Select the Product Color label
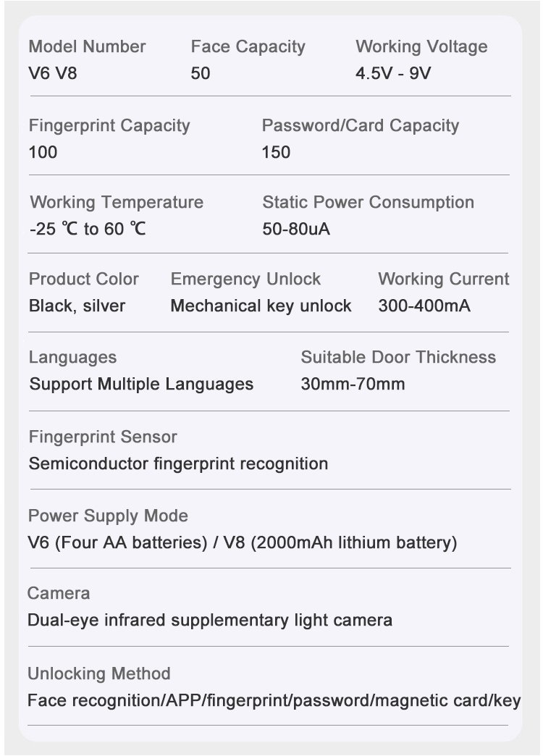The image size is (543, 756). pos(84,280)
